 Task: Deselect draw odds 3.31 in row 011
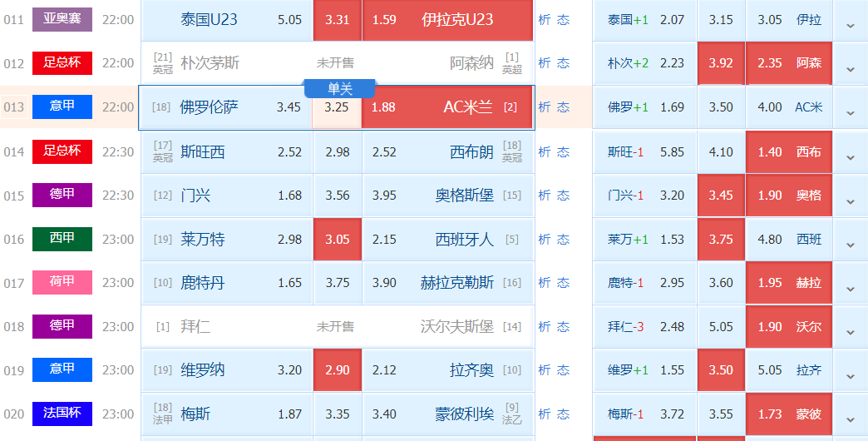pyautogui.click(x=337, y=20)
